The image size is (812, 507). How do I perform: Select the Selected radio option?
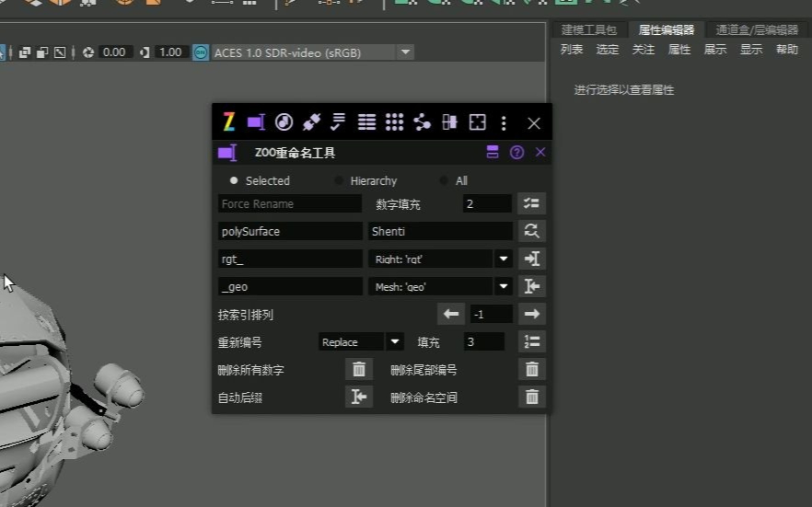point(234,180)
